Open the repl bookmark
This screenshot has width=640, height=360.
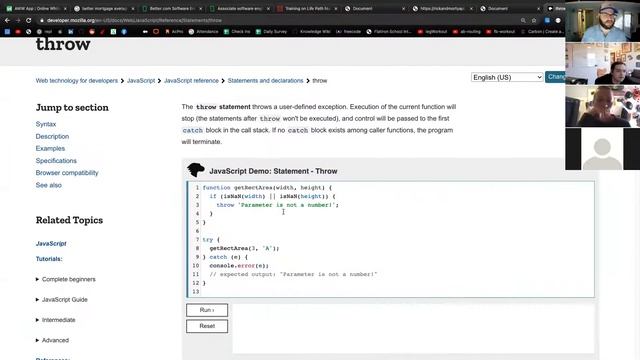(x=44, y=31)
